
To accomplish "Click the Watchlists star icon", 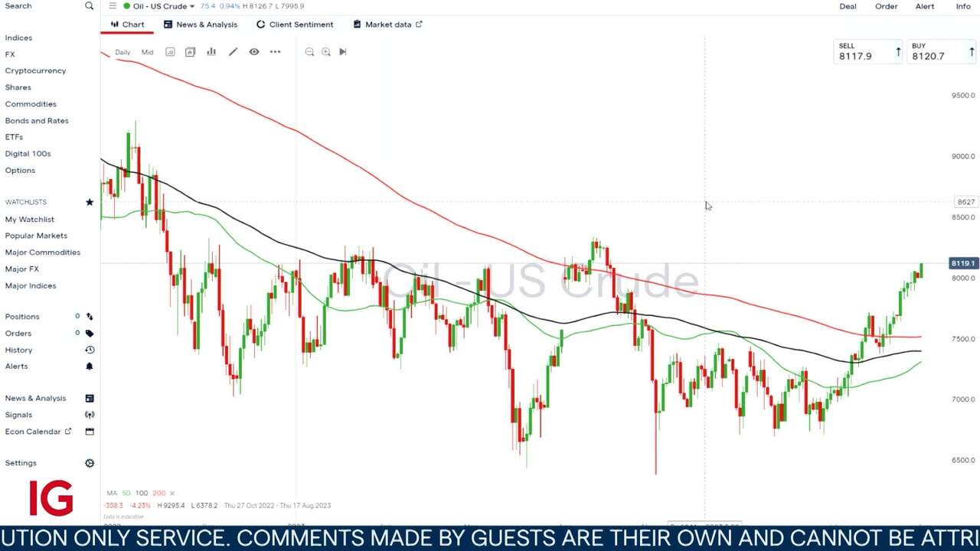I will click(90, 202).
